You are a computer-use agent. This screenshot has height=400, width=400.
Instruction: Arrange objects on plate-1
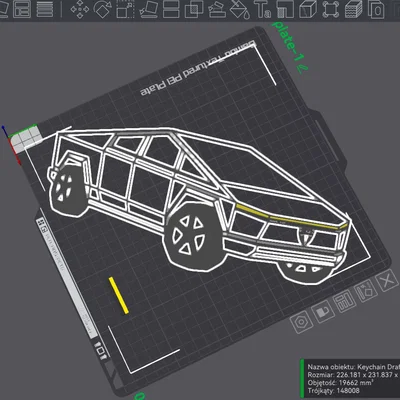pyautogui.click(x=344, y=301)
